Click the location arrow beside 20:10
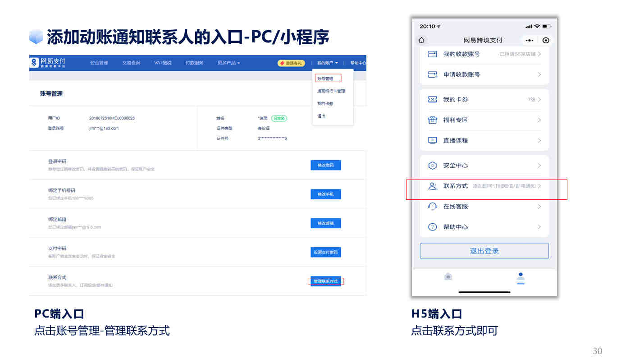Viewport: 644px width, 364px height. (x=439, y=26)
